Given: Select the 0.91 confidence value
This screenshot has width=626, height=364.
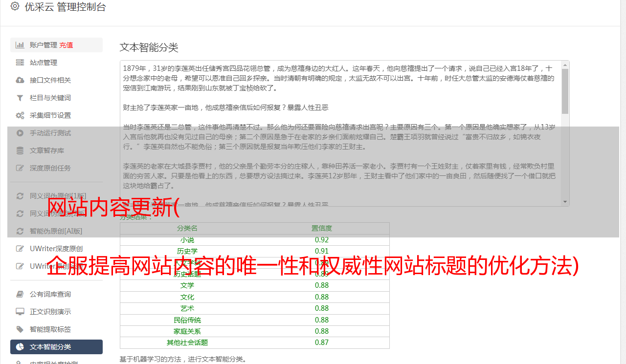Looking at the screenshot, I should tap(322, 251).
